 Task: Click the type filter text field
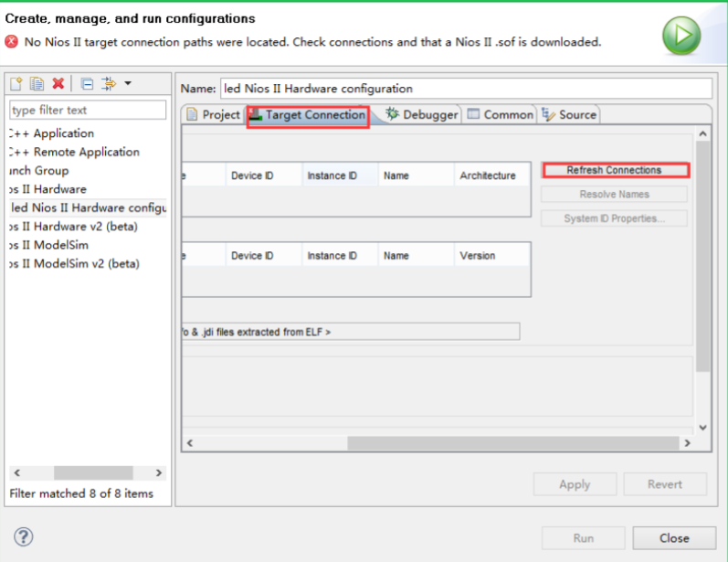88,111
